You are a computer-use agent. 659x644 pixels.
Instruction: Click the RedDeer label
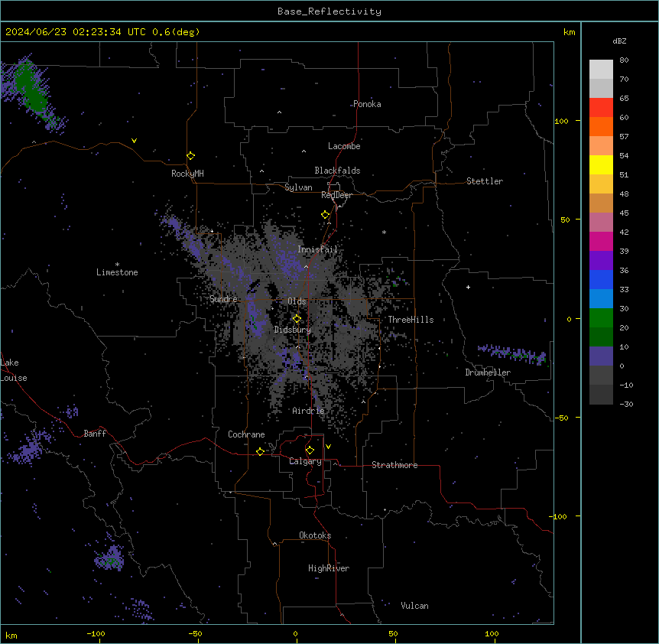tap(336, 195)
